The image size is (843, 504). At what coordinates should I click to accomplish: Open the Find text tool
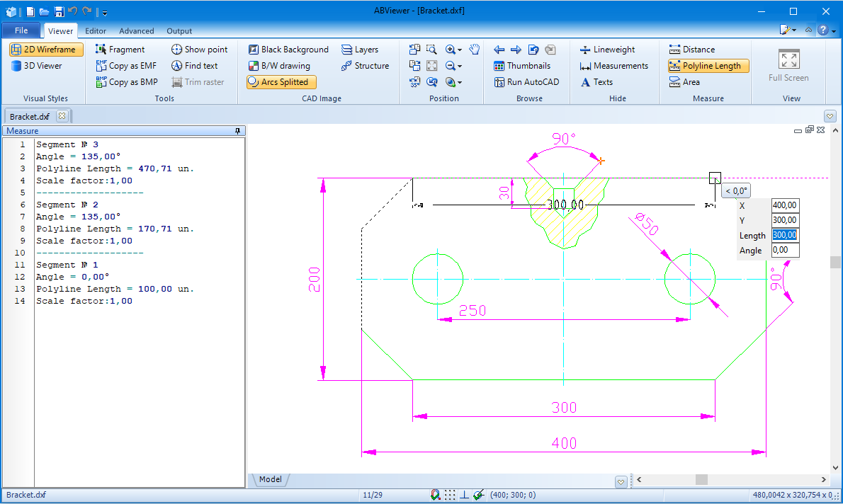point(195,66)
